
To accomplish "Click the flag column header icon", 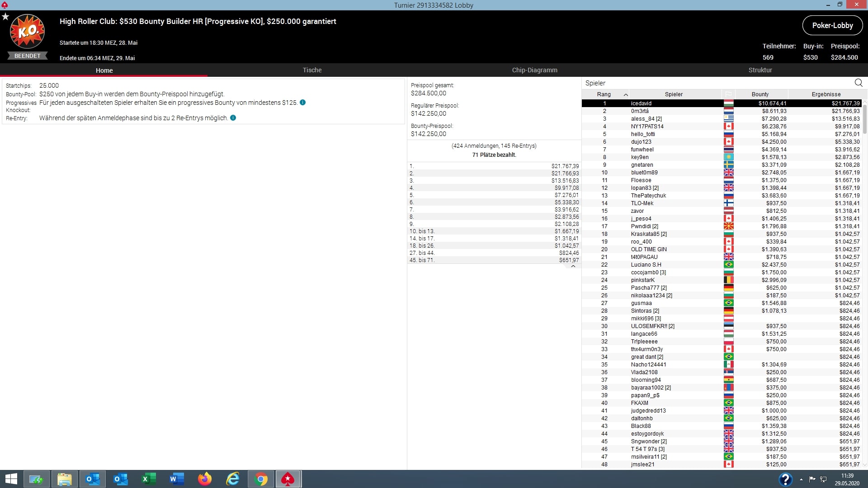I will pyautogui.click(x=728, y=94).
